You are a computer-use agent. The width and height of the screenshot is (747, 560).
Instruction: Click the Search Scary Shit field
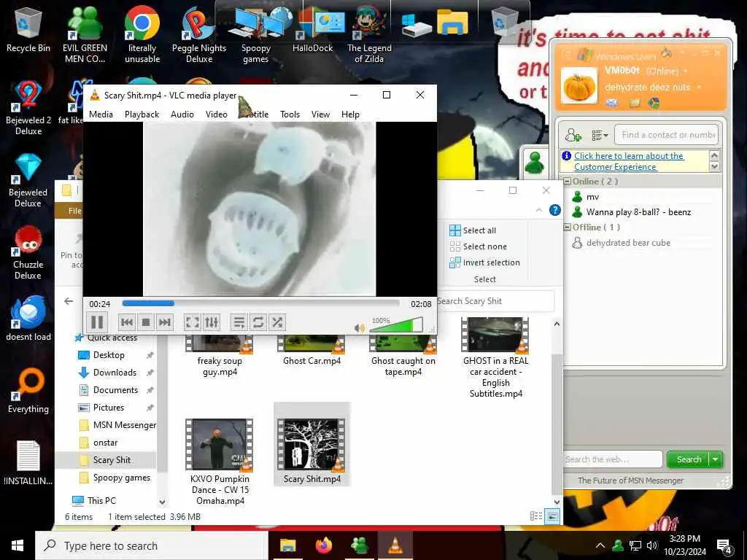pyautogui.click(x=495, y=301)
